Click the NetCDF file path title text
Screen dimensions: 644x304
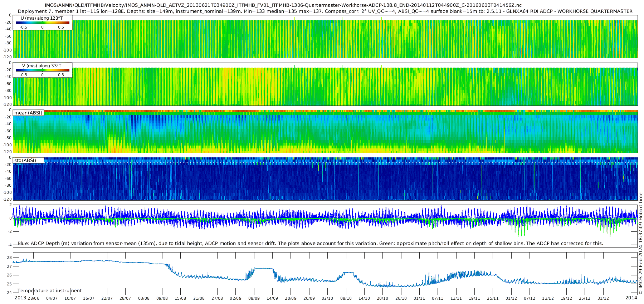point(283,5)
